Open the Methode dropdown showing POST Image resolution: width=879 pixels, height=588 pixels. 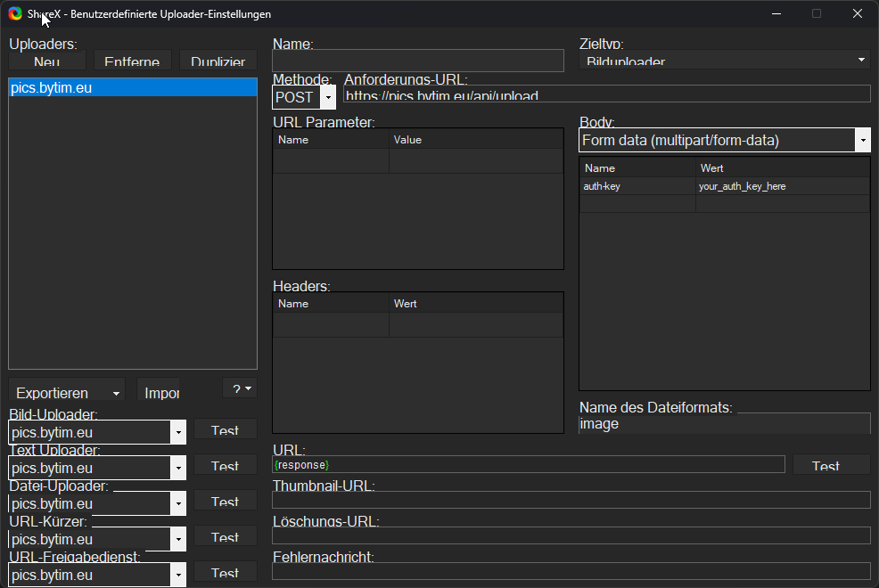coord(304,97)
